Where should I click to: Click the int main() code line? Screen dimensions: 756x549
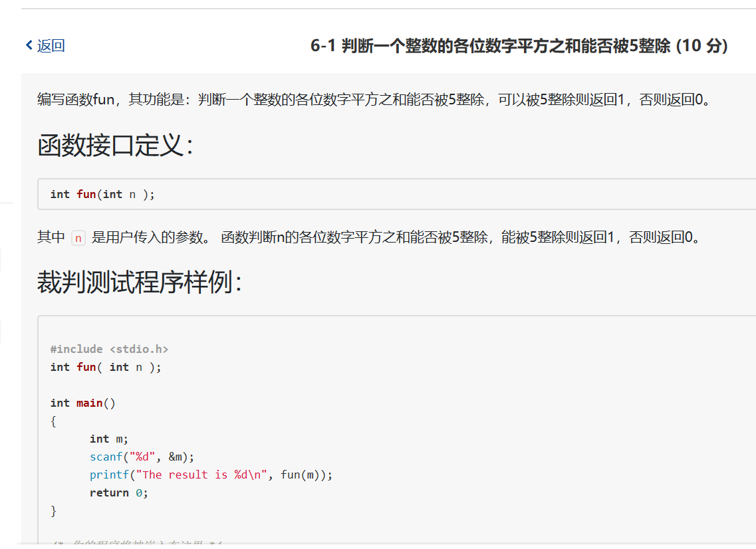(x=83, y=403)
